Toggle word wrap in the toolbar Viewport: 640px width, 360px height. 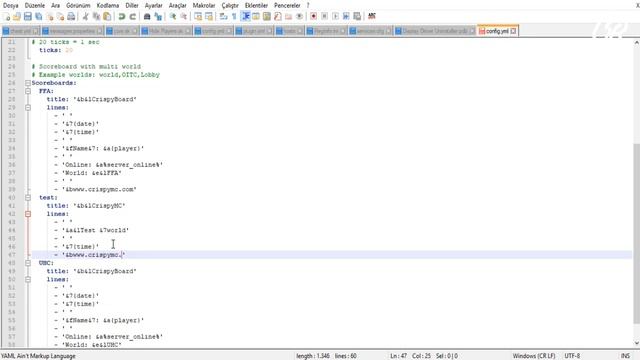pos(223,17)
